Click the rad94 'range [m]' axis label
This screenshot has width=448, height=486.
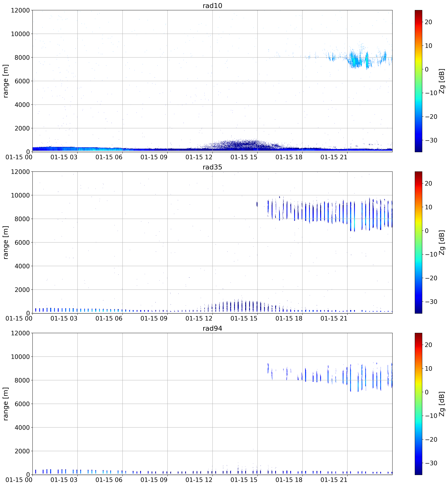click(x=6, y=404)
